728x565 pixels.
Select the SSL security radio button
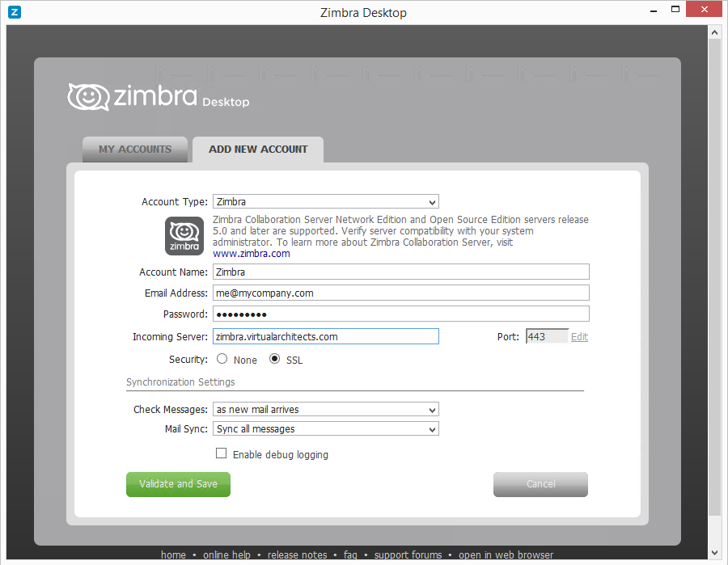pos(274,359)
